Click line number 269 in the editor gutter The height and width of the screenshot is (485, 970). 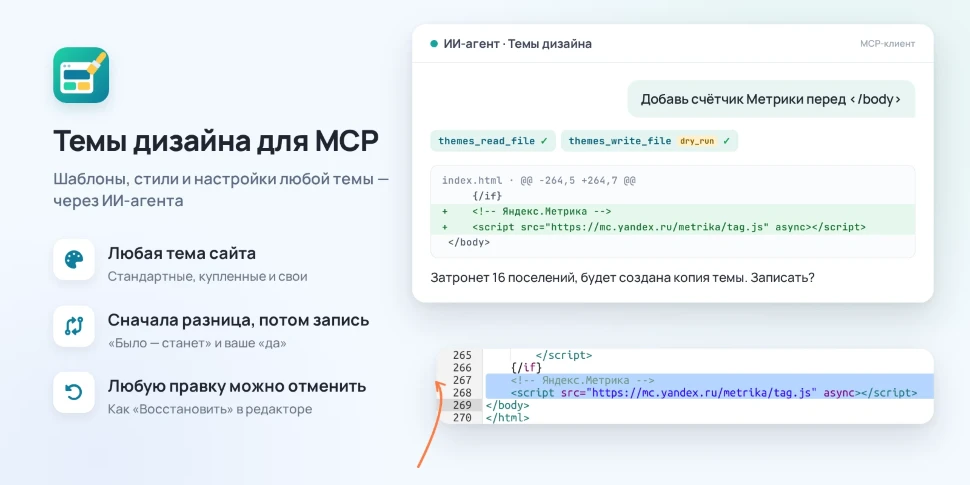click(x=462, y=405)
